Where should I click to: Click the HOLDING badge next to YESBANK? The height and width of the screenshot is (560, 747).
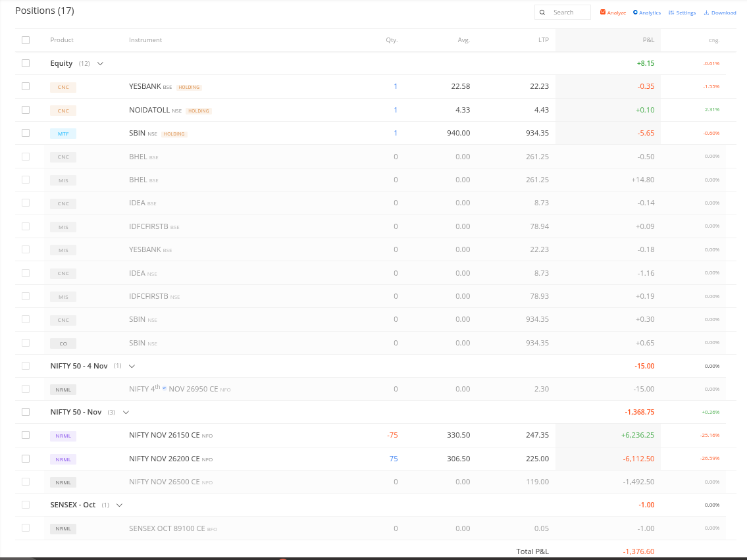point(189,87)
